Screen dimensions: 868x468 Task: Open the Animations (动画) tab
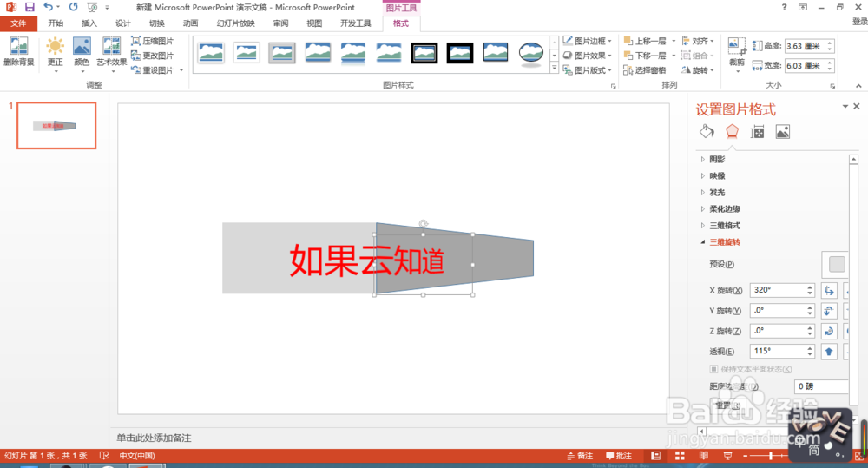[190, 23]
